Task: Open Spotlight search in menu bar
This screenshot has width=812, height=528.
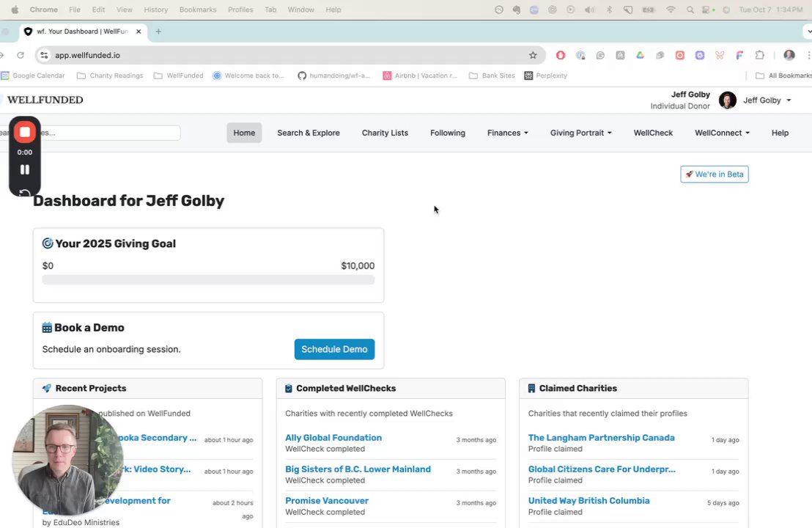Action: pos(690,10)
